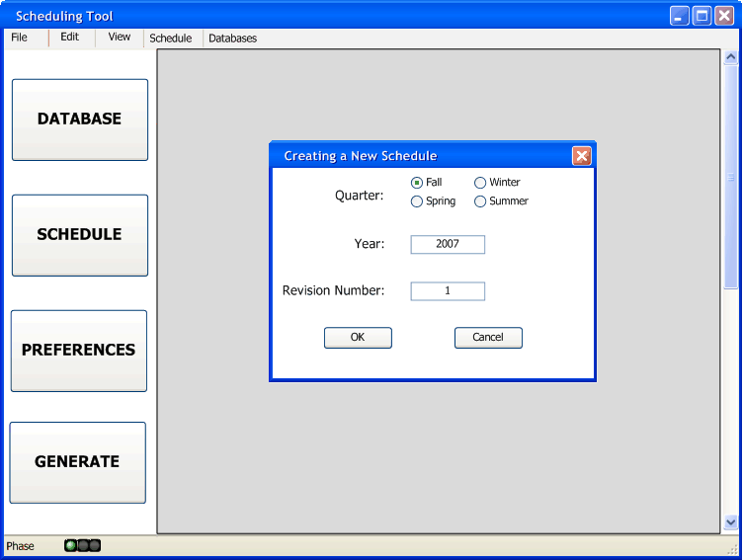Click the Phase traffic light indicator
Viewport: 743px width, 560px height.
click(x=82, y=546)
